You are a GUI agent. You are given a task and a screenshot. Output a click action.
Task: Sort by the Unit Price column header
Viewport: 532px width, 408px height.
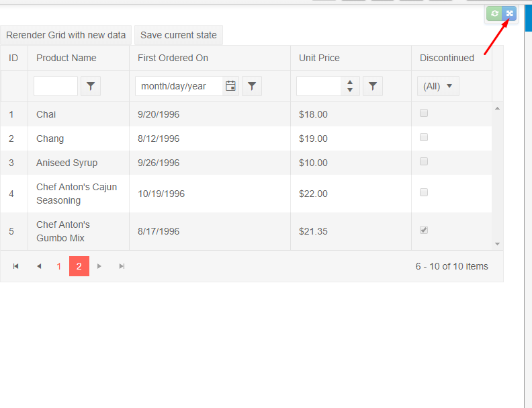click(320, 58)
